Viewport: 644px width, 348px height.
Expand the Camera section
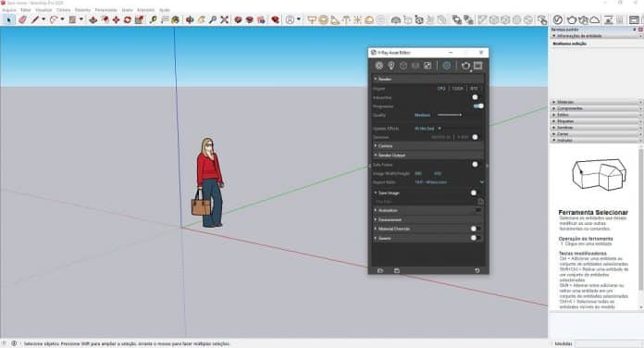pos(427,146)
